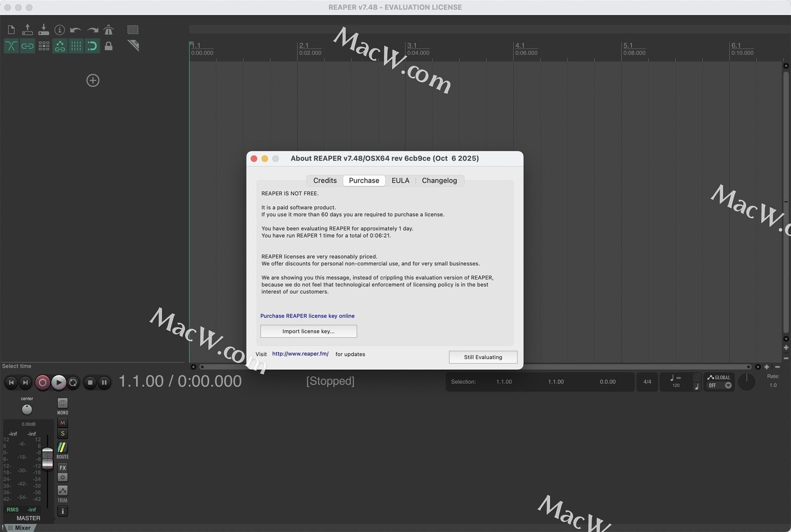Click the master RMS readout
This screenshot has width=791, height=532.
pyautogui.click(x=21, y=510)
